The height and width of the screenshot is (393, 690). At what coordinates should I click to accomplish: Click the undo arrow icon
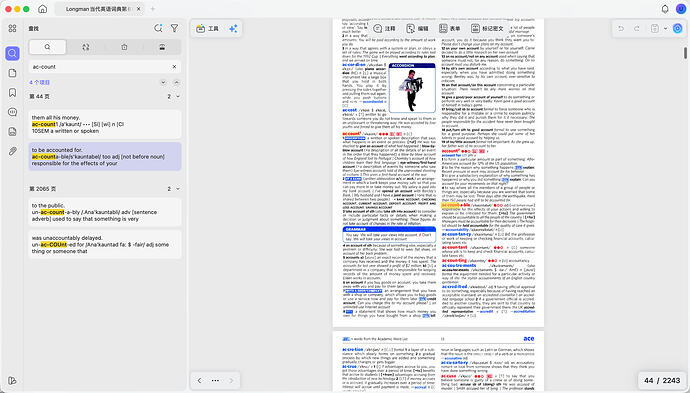621,29
